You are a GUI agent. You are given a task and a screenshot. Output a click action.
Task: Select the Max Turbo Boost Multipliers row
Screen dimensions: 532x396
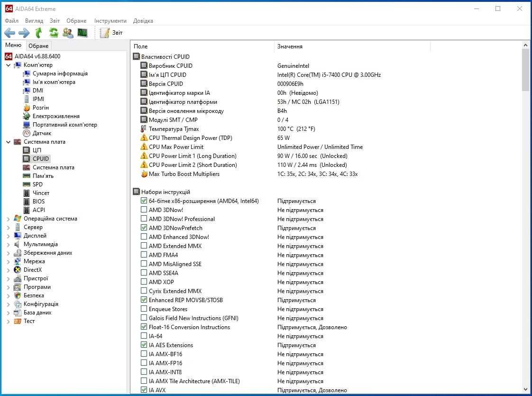249,174
